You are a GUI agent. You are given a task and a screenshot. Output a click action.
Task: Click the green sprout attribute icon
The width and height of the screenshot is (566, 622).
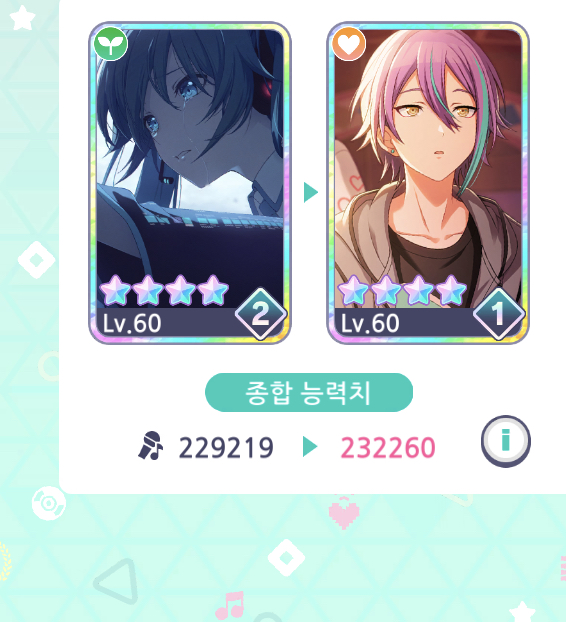point(110,44)
